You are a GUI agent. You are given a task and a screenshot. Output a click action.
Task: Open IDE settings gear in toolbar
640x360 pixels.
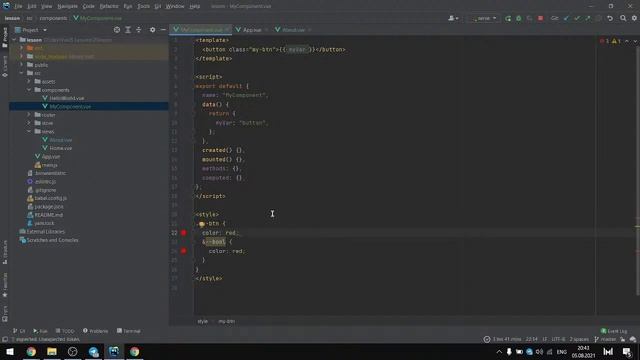(x=634, y=18)
